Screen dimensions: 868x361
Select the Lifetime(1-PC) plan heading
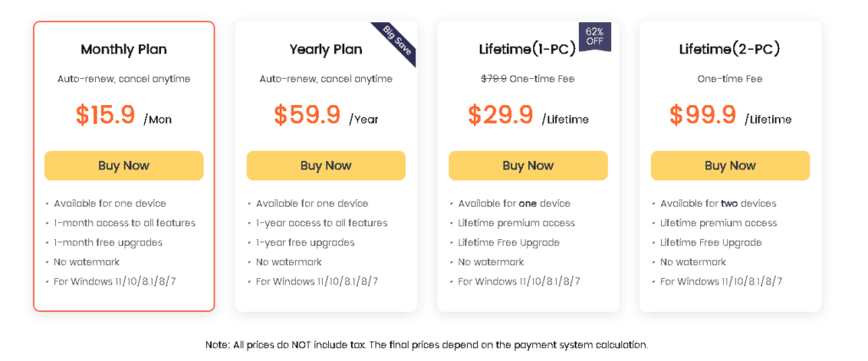coord(527,49)
